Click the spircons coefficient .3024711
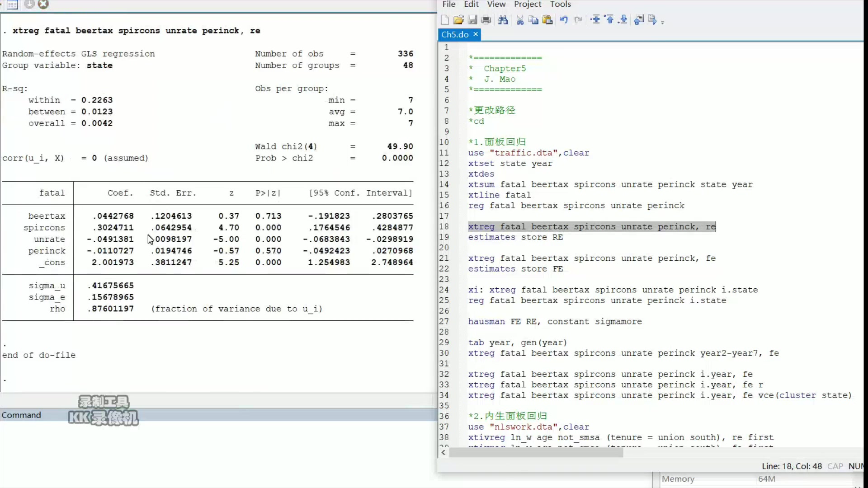The width and height of the screenshot is (868, 488). pyautogui.click(x=113, y=228)
